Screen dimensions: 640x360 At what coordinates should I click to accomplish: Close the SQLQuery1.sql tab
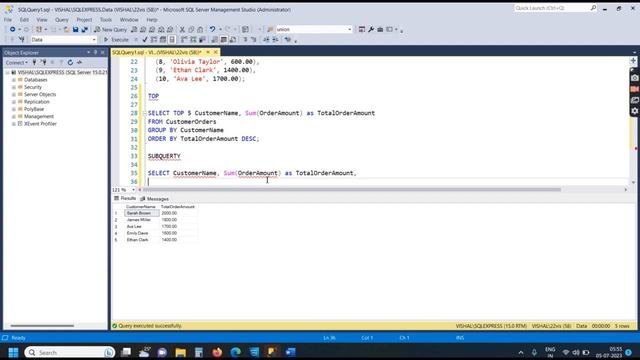point(216,52)
